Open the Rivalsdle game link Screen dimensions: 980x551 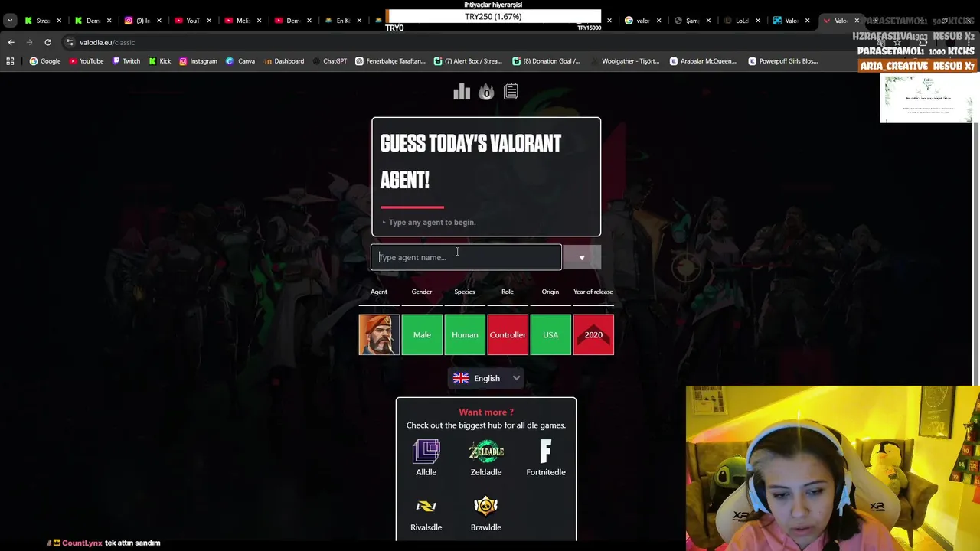tap(426, 514)
